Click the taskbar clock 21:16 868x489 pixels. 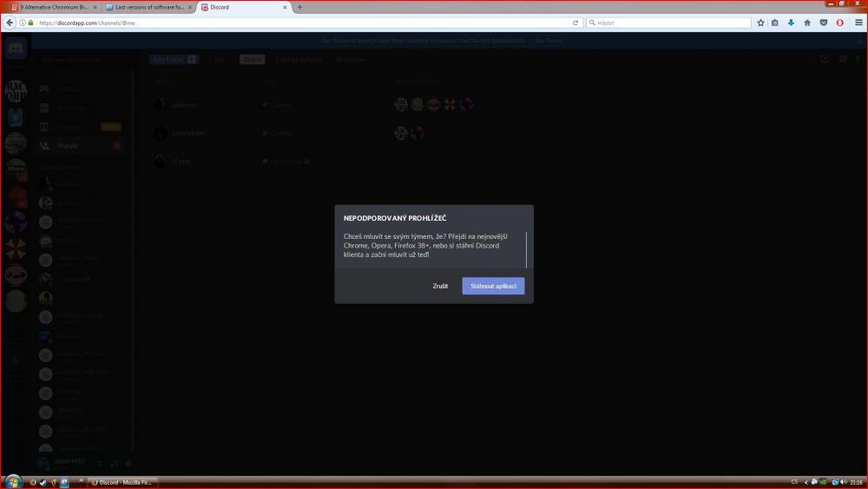(857, 482)
